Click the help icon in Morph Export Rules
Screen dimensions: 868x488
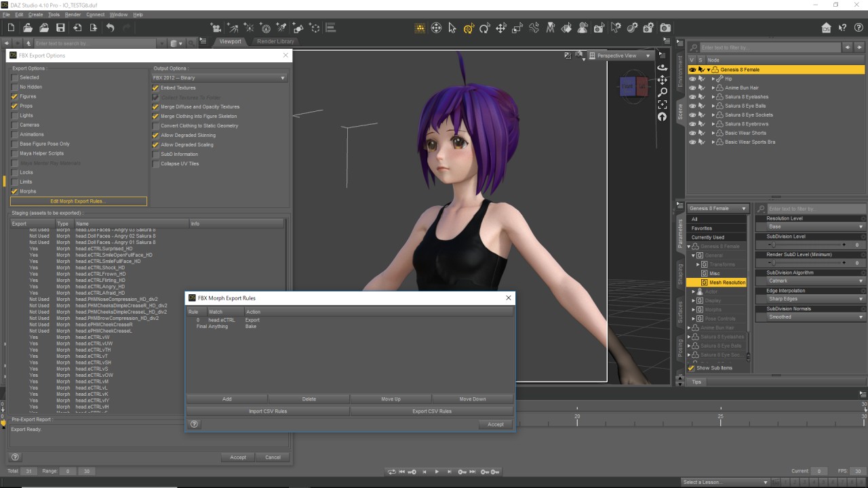194,424
